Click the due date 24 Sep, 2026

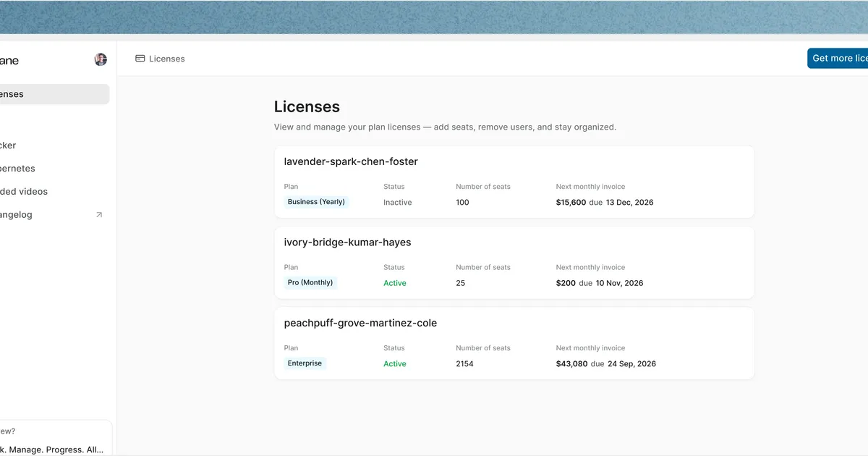[x=631, y=364]
